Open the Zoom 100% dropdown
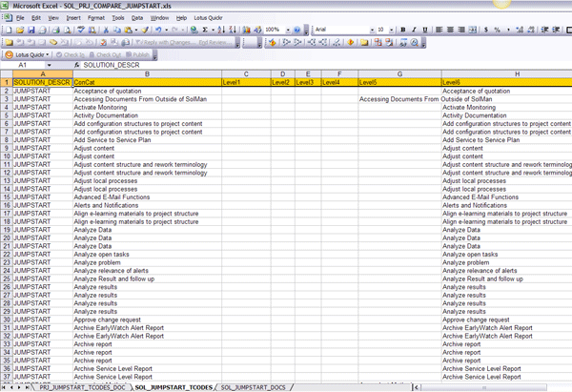Viewport: 572px width, 392px height. pos(288,30)
